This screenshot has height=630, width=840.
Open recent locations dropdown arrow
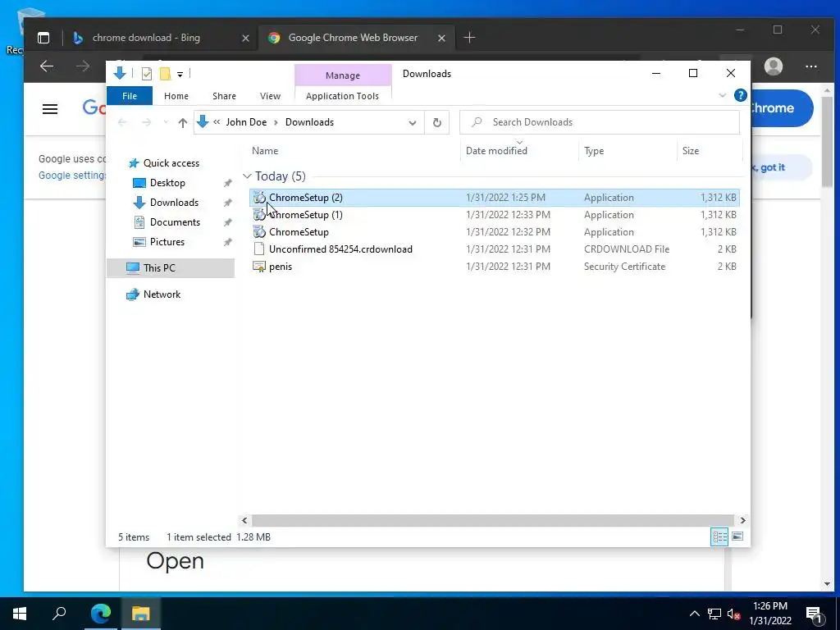pos(166,123)
